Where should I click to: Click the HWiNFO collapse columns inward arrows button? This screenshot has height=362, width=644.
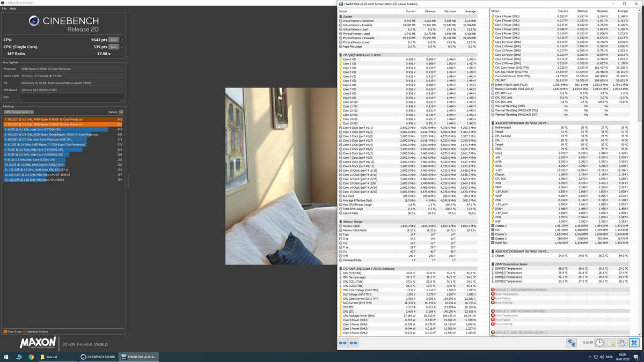(x=355, y=342)
